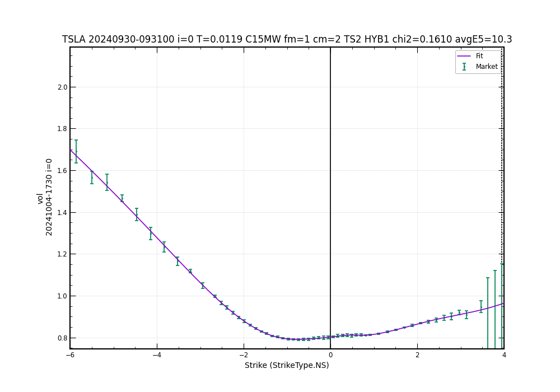Click the 20241004-1730 i=0 axis label
The height and width of the screenshot is (392, 560).
click(49, 197)
